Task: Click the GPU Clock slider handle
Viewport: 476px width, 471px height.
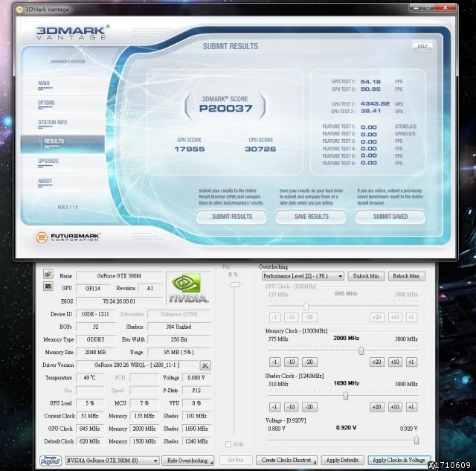Action: 306,306
